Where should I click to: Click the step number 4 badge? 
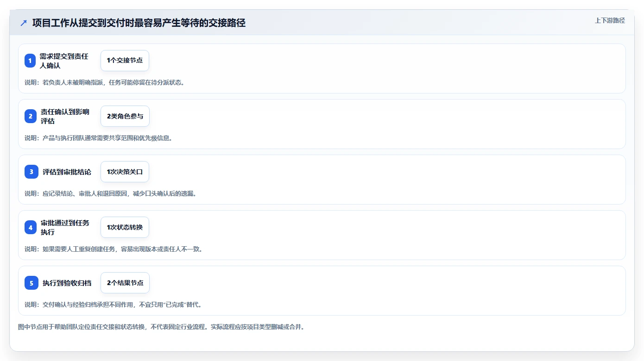pyautogui.click(x=31, y=227)
